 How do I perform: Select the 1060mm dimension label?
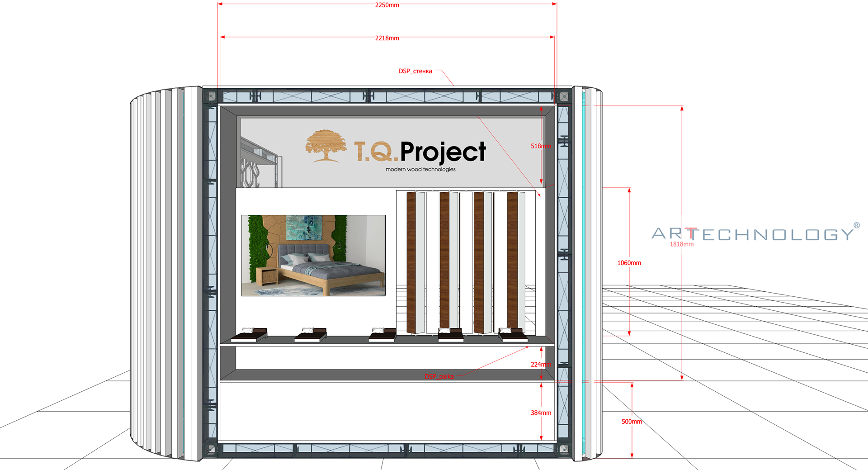pyautogui.click(x=629, y=263)
